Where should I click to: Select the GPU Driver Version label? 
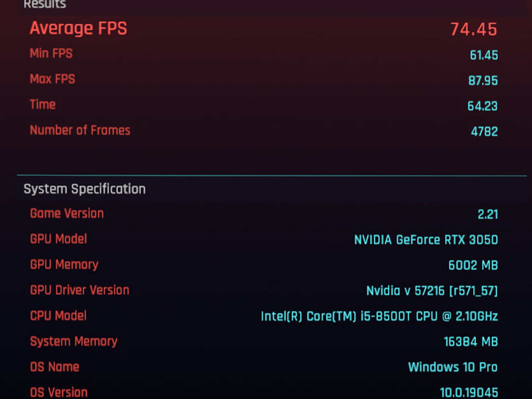click(79, 290)
